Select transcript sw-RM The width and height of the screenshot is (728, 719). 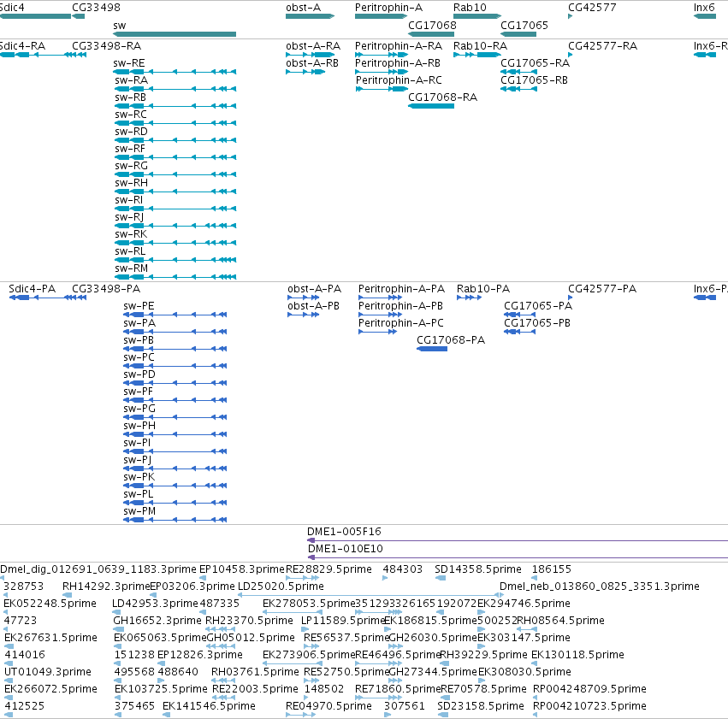[175, 277]
